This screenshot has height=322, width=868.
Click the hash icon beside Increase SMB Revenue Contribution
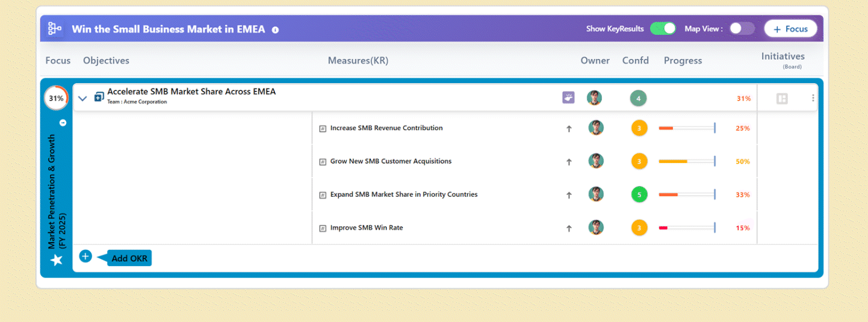[323, 128]
